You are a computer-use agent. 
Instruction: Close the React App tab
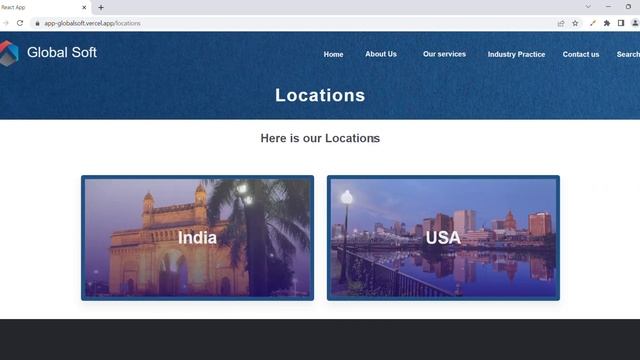[84, 7]
